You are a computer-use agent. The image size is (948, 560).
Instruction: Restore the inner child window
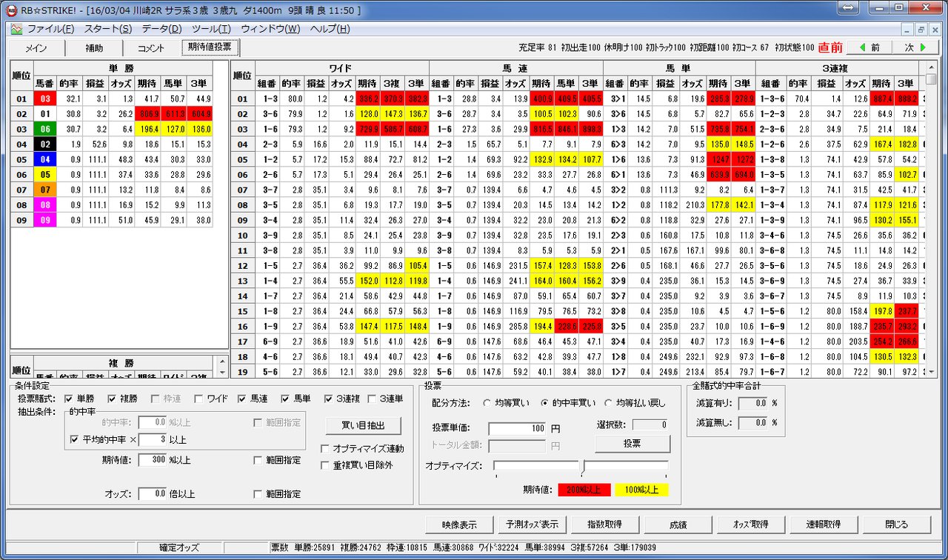coord(922,29)
